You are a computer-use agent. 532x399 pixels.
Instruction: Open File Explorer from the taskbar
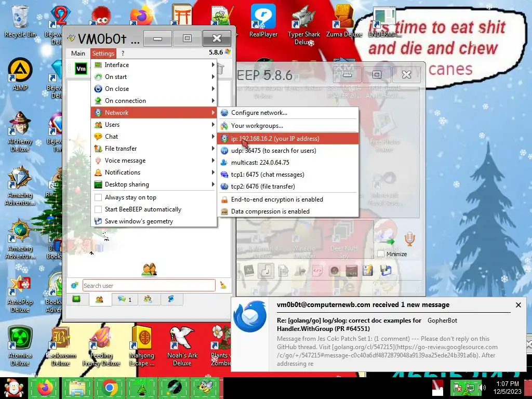click(78, 388)
